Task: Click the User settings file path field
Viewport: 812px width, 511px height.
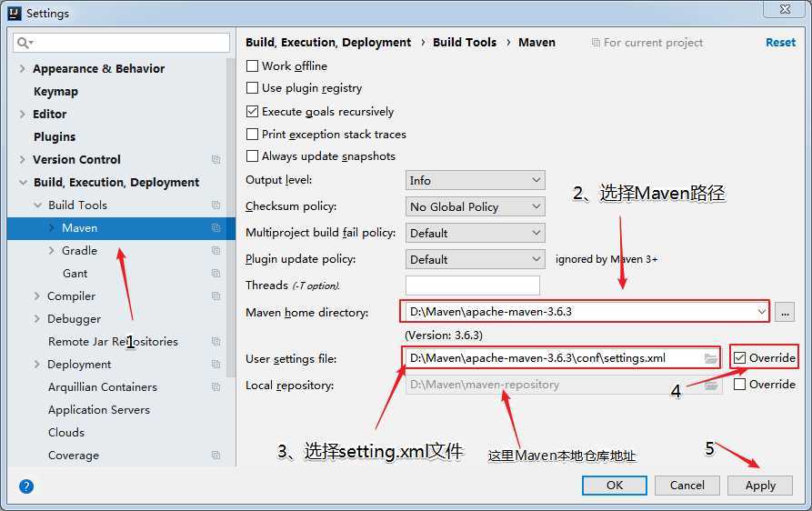Action: pyautogui.click(x=561, y=358)
